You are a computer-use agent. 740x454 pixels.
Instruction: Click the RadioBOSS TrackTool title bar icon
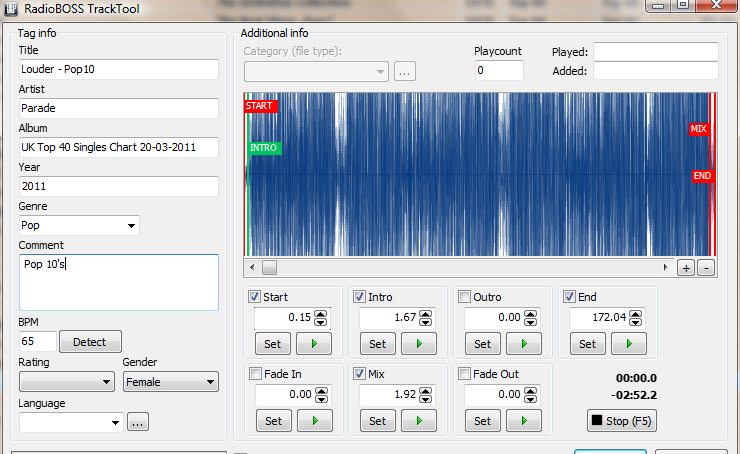point(11,8)
